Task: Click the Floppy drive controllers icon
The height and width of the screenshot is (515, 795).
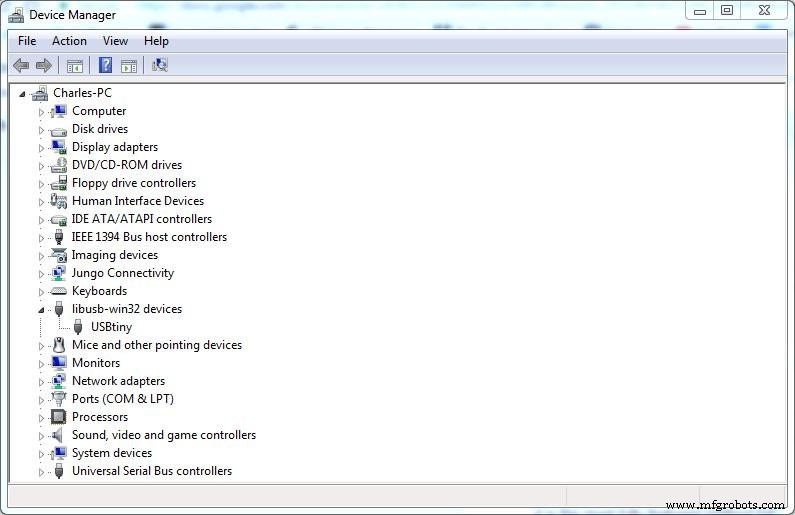Action: [59, 183]
